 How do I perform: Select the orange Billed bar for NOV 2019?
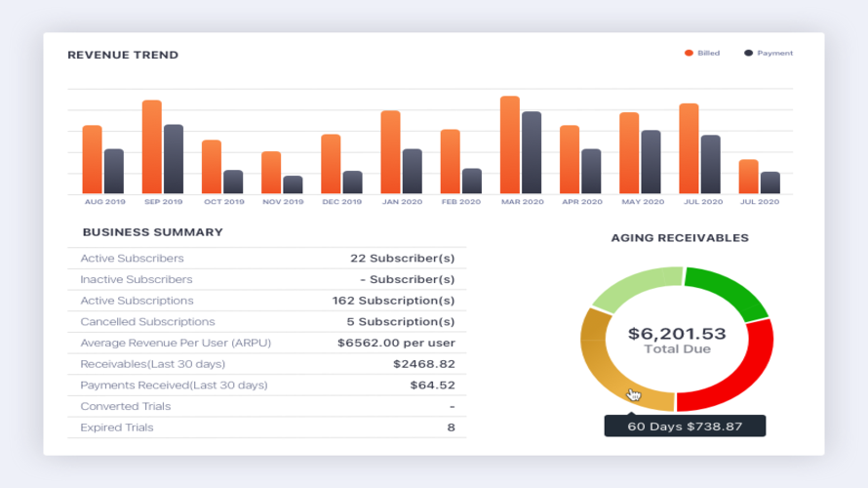pos(270,172)
